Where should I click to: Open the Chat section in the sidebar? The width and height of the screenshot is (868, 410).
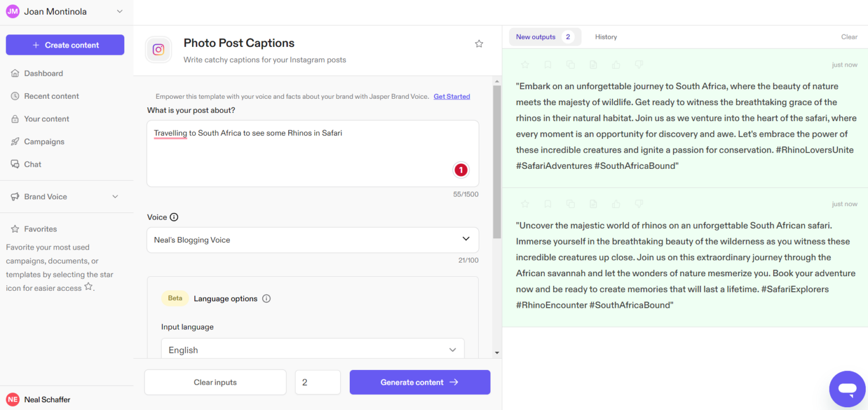(32, 164)
